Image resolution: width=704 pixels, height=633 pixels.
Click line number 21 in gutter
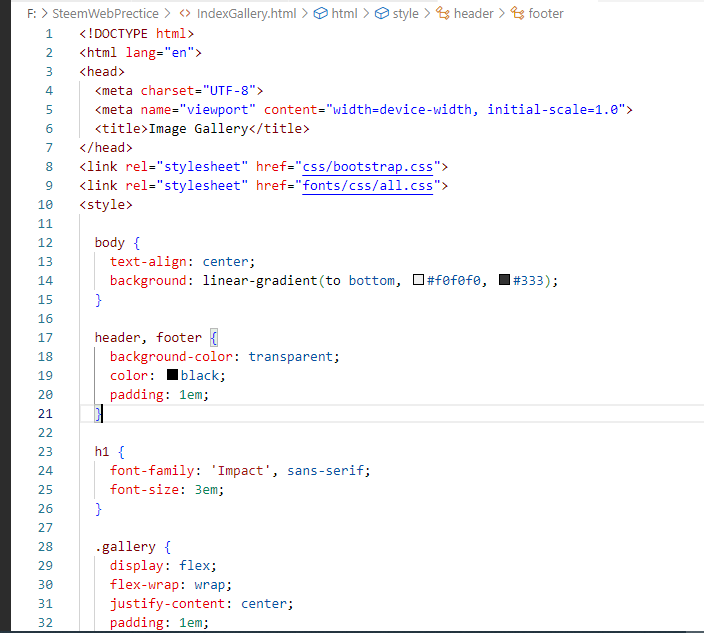pos(45,413)
